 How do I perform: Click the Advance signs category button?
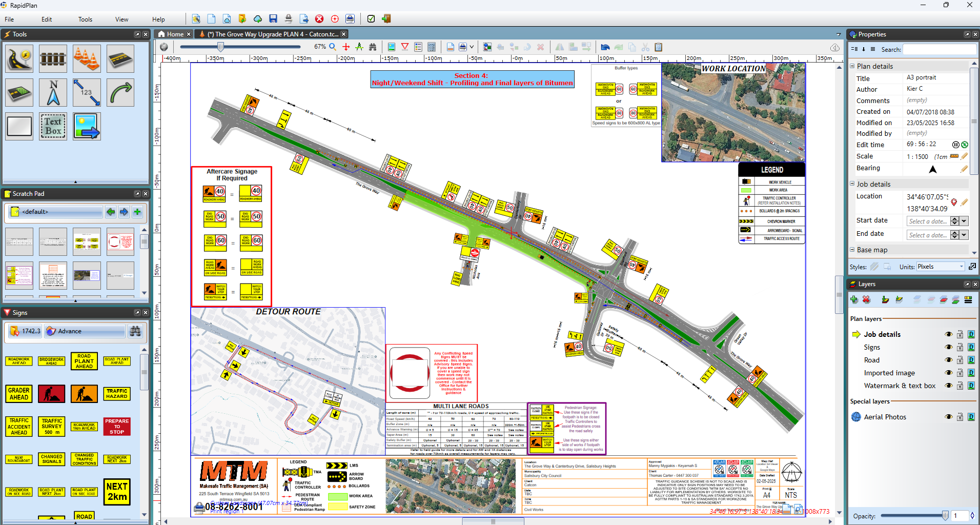click(x=85, y=331)
